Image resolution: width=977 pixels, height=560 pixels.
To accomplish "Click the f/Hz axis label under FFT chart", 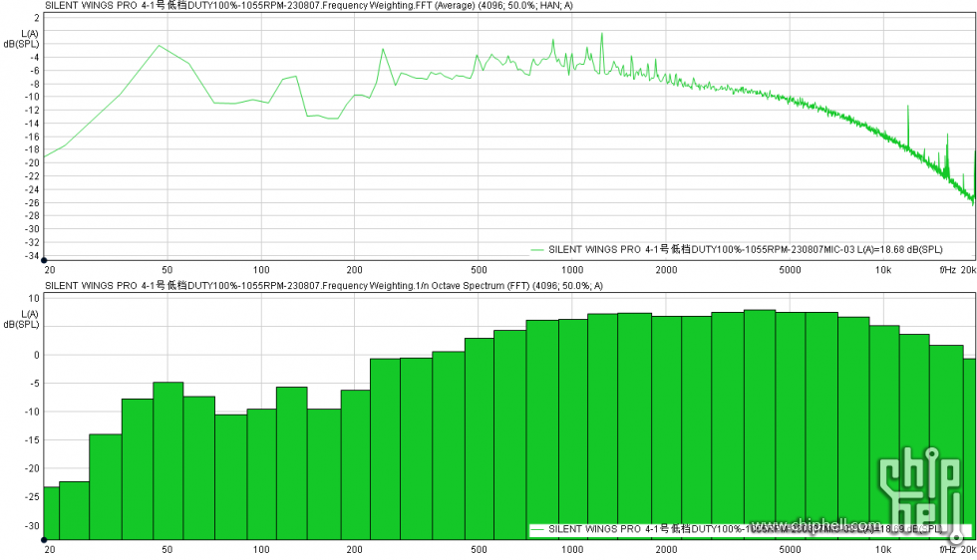I will pos(947,270).
